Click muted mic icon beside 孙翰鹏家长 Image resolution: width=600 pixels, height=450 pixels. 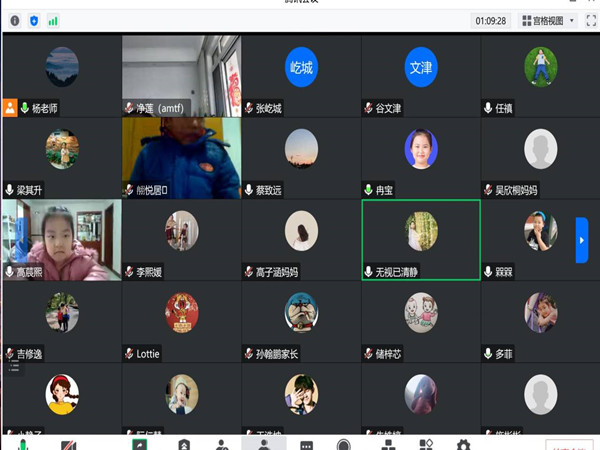(x=249, y=354)
